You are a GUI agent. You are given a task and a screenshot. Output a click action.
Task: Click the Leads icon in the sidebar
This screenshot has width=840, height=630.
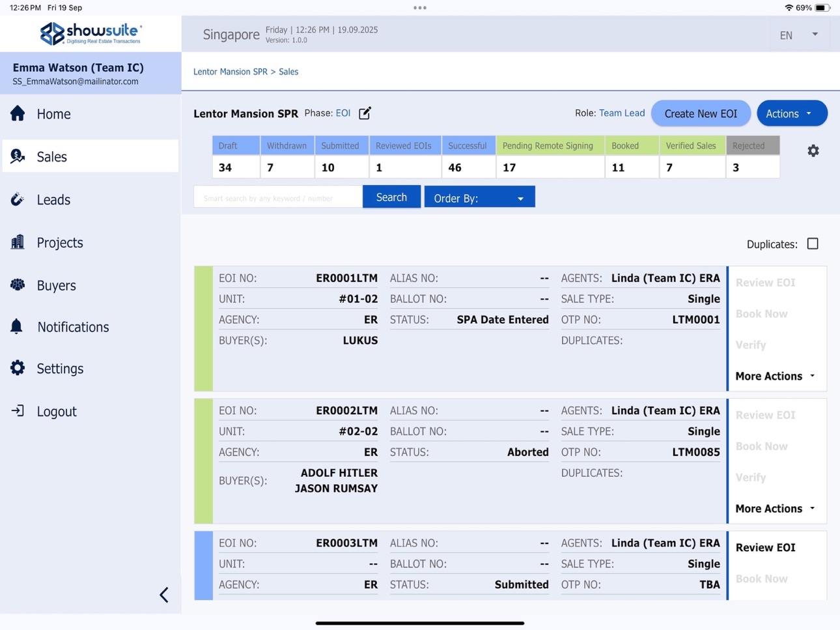[x=18, y=199]
